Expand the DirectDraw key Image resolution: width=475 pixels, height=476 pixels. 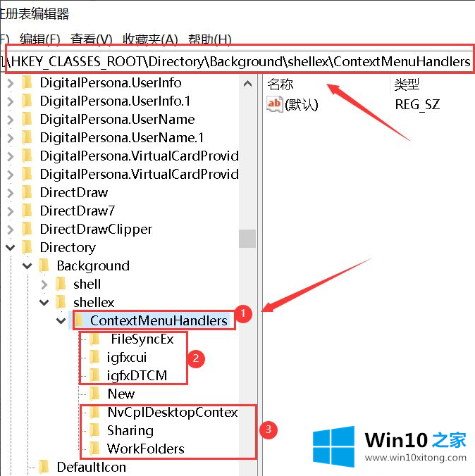pos(11,193)
